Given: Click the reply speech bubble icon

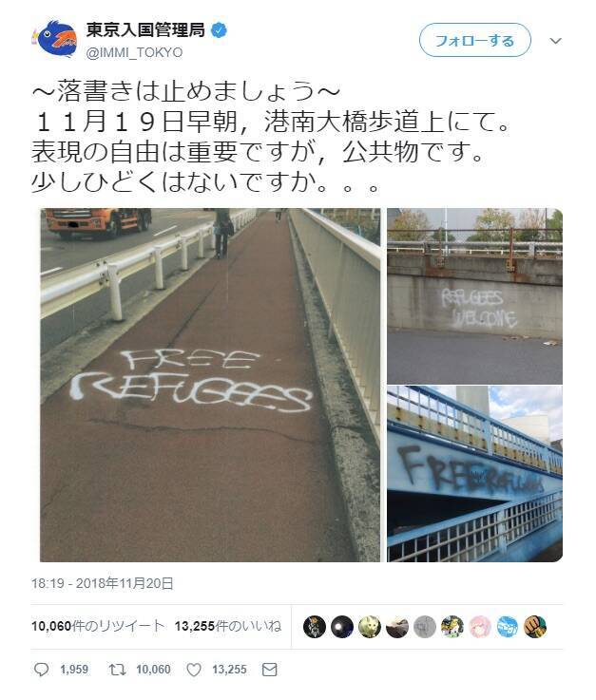Looking at the screenshot, I should pyautogui.click(x=42, y=670).
